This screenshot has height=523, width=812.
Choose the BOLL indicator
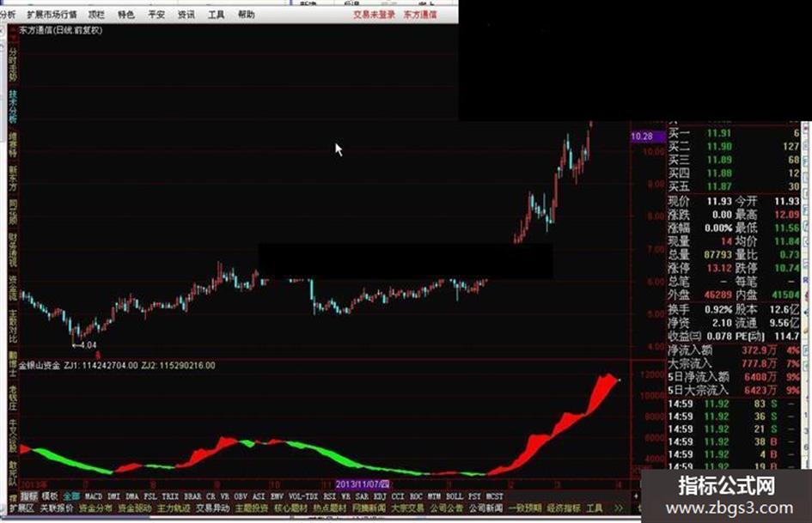[455, 496]
